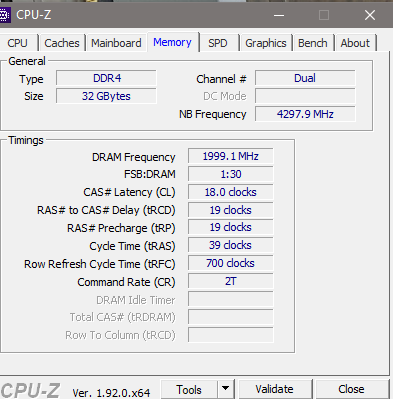Switch to the SPD tab
Viewport: 393px width, 399px height.
click(218, 43)
